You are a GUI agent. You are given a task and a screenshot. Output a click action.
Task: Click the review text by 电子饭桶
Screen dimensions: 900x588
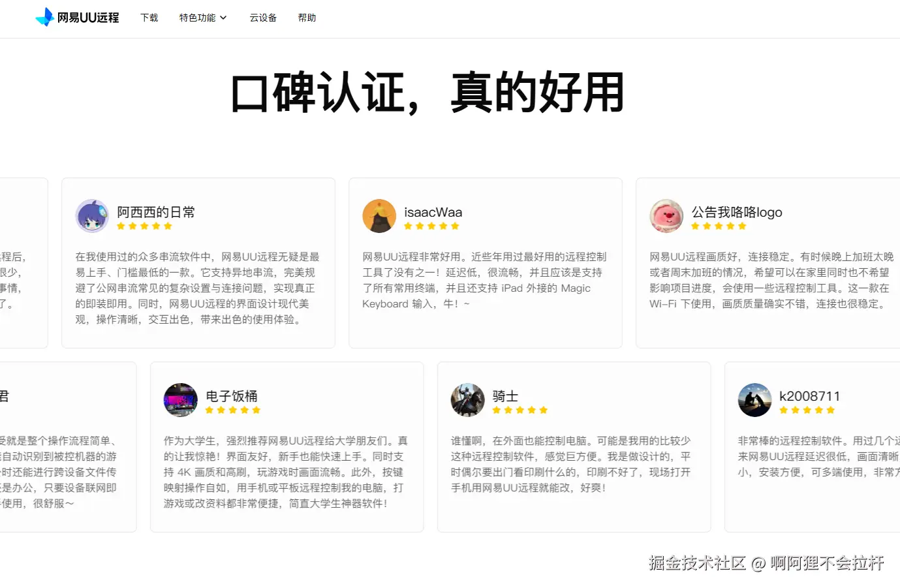pyautogui.click(x=286, y=472)
